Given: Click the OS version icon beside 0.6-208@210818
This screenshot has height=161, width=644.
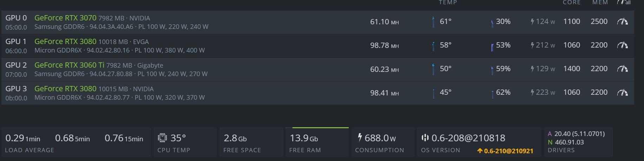Looking at the screenshot, I should 425,138.
